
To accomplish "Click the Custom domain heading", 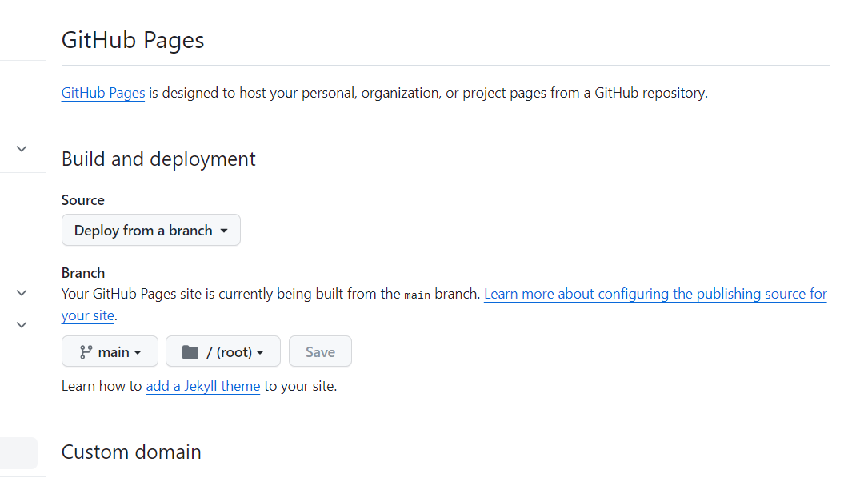I will point(131,452).
